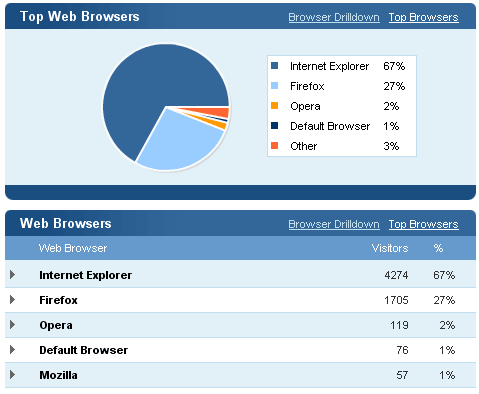
Task: Click the Opera orange legend swatch
Action: click(275, 106)
